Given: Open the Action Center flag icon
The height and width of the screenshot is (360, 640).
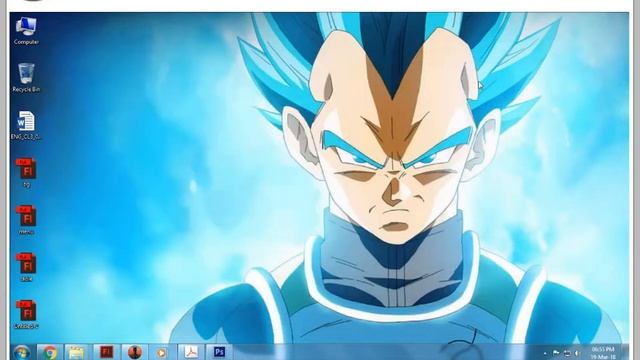Looking at the screenshot, I should point(556,353).
